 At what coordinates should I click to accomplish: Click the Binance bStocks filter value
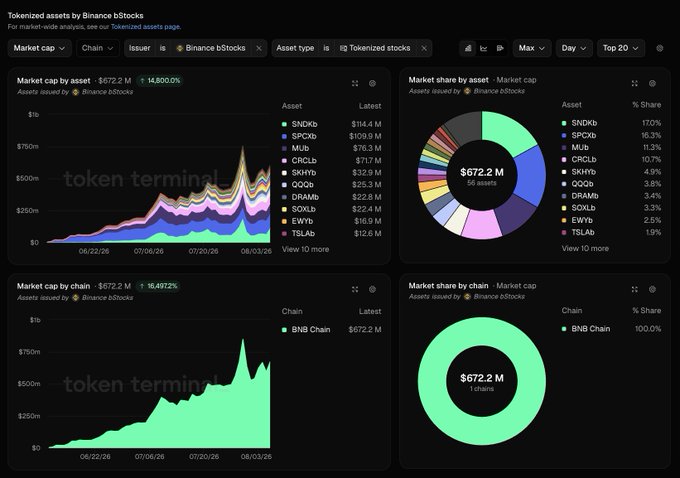(211, 48)
